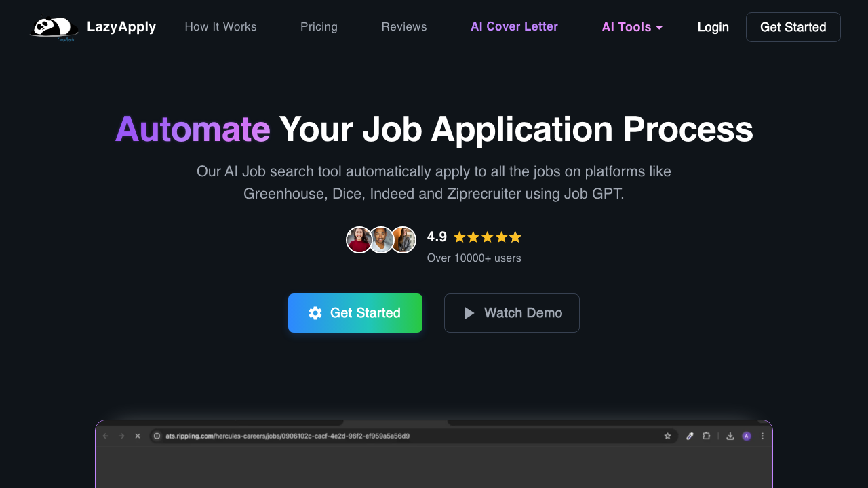Click Get Started in the navigation bar

[793, 27]
